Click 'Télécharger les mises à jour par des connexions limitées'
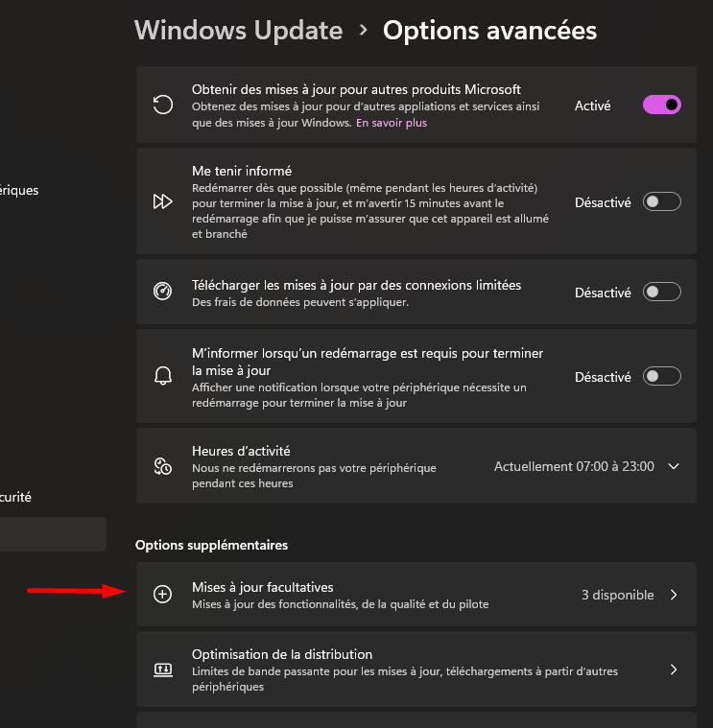 tap(356, 285)
